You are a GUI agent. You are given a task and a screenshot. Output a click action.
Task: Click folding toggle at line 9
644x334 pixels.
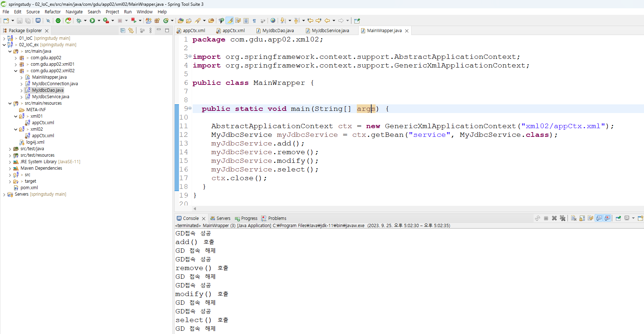click(x=190, y=108)
